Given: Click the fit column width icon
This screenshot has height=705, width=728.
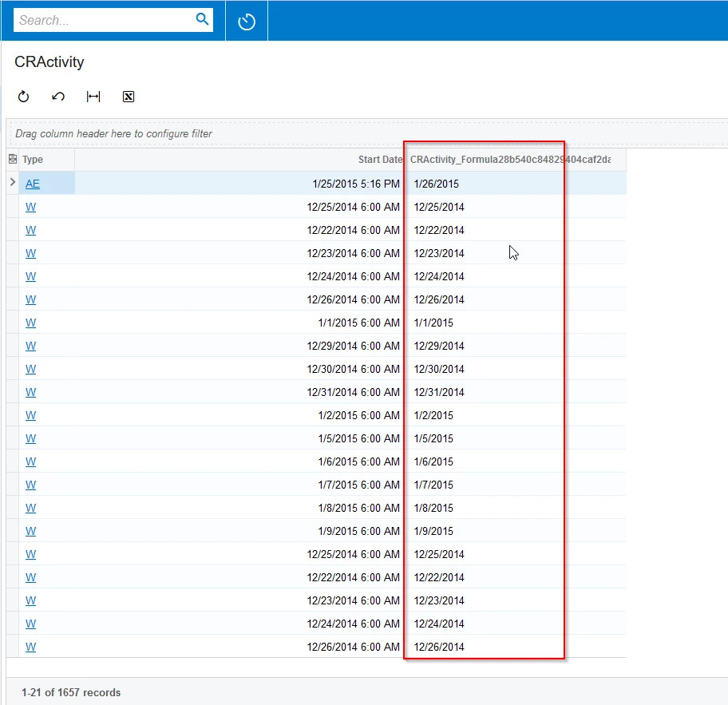Looking at the screenshot, I should 93,96.
